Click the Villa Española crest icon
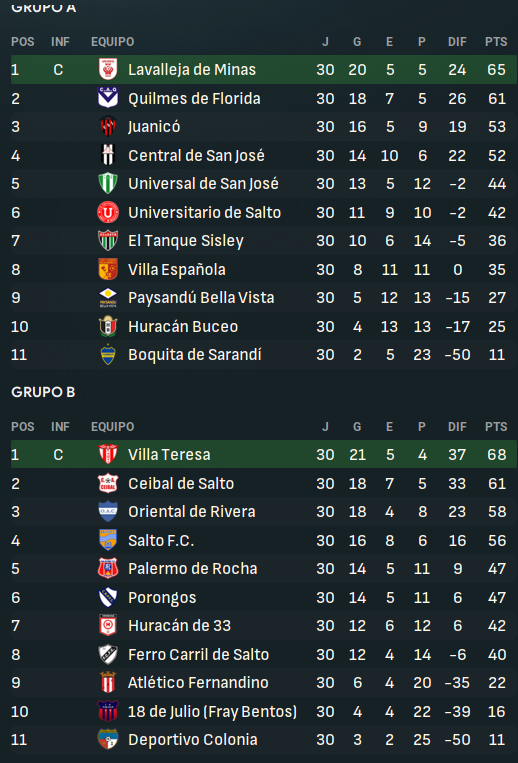The width and height of the screenshot is (518, 763). 108,269
